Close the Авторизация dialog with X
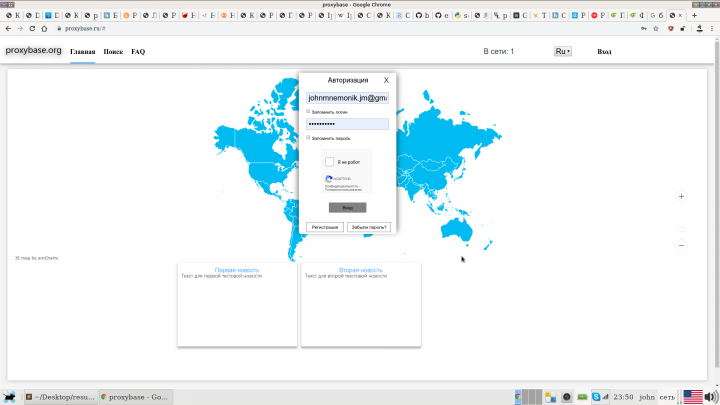This screenshot has width=720, height=405. click(386, 80)
